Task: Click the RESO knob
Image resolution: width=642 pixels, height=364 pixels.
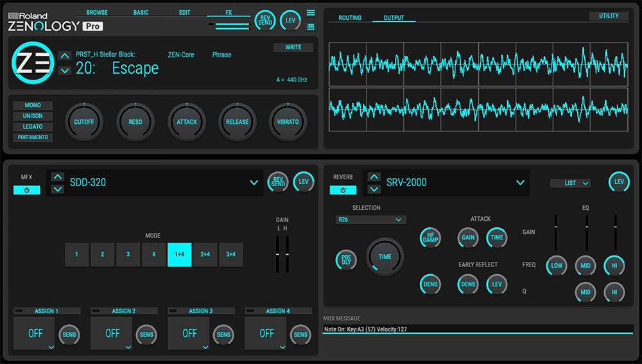Action: [135, 121]
